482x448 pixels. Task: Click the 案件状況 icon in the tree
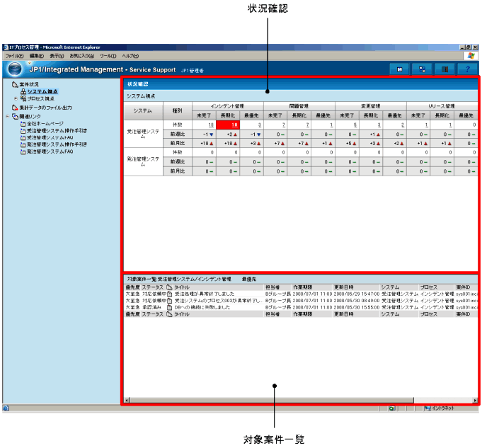point(15,84)
